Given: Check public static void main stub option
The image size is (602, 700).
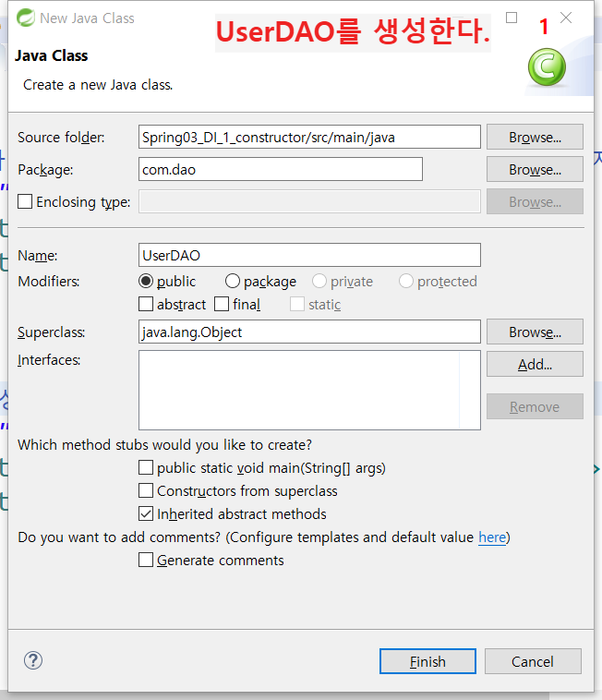Looking at the screenshot, I should tap(146, 467).
